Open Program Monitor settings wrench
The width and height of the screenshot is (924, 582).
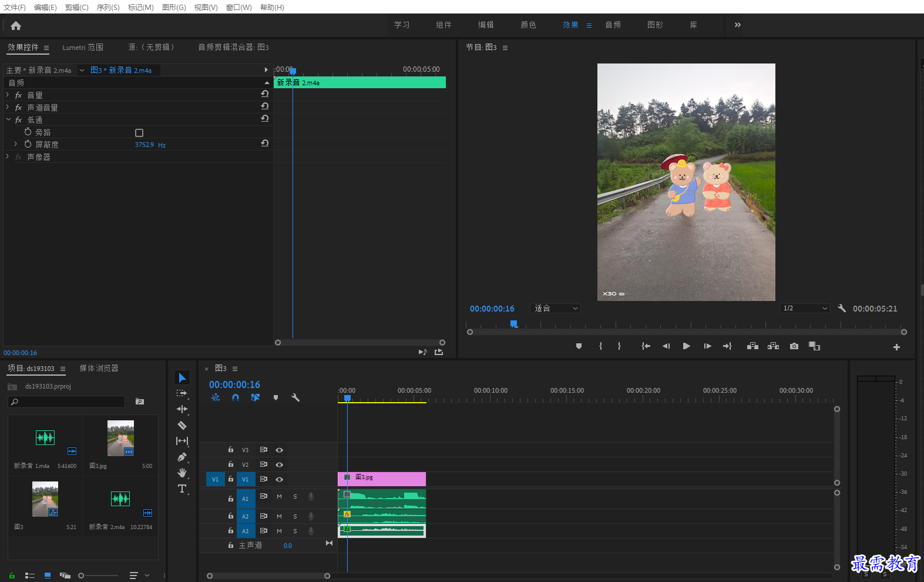click(842, 308)
